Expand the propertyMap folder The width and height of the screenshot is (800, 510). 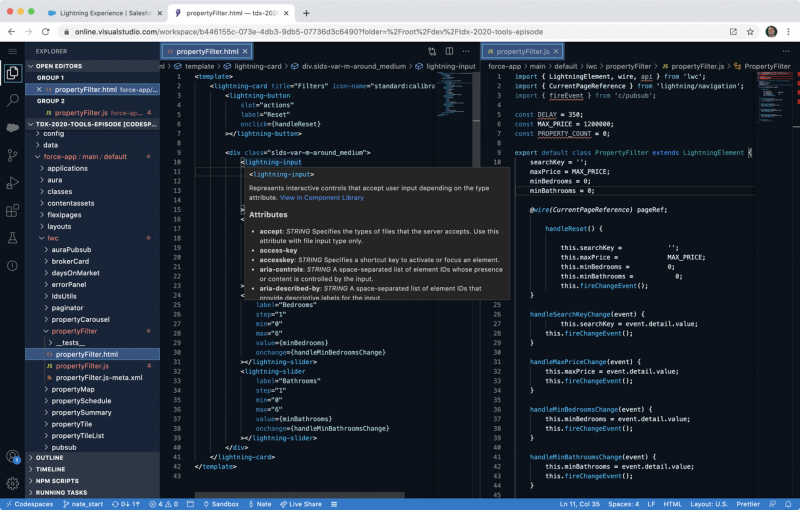(x=72, y=389)
